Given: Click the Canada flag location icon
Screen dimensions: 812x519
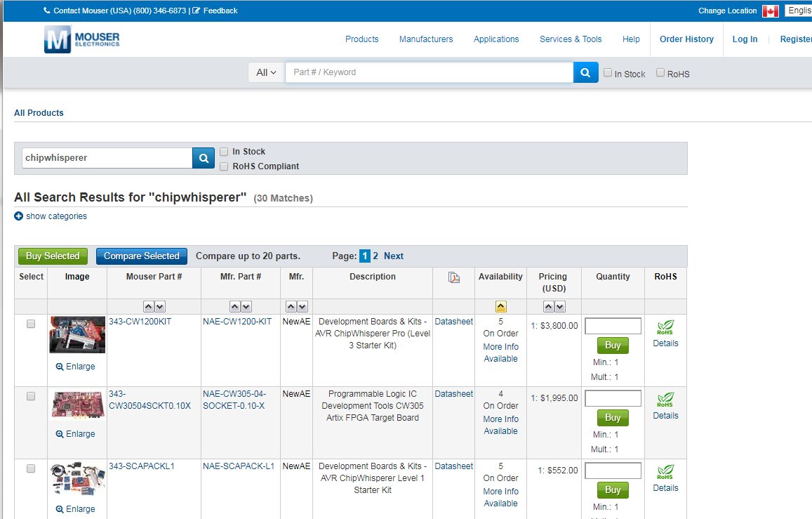Looking at the screenshot, I should [x=770, y=11].
